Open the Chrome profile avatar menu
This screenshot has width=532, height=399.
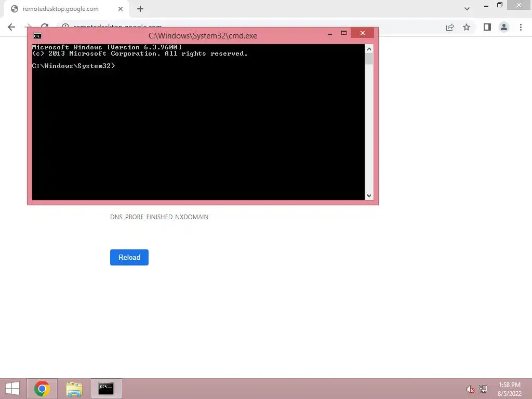(504, 27)
